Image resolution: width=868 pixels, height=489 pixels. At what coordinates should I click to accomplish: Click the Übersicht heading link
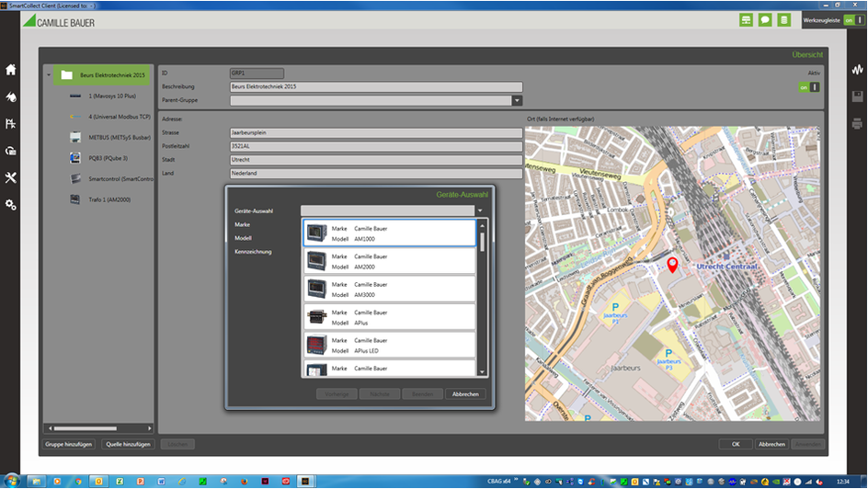807,55
